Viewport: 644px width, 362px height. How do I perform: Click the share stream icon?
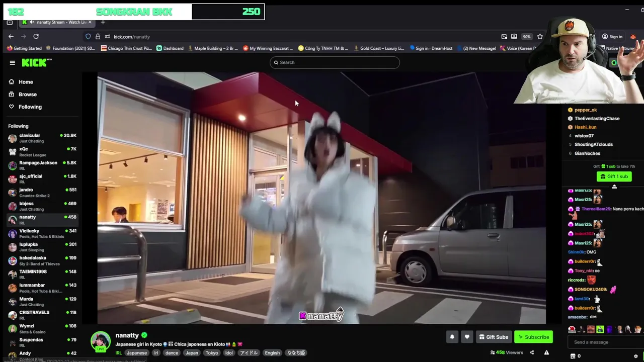click(532, 352)
